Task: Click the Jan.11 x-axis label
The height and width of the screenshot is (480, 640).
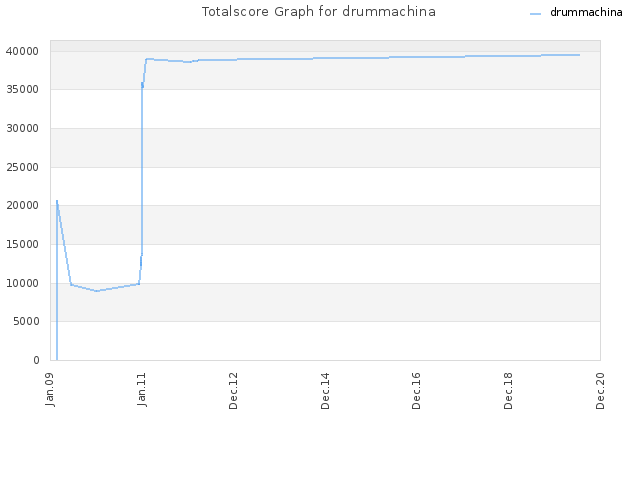Action: (142, 389)
